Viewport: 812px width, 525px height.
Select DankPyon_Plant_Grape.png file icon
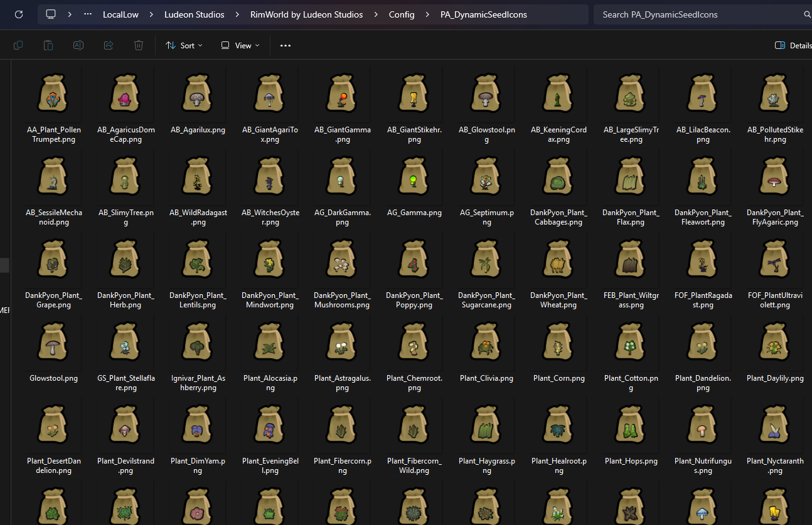click(53, 259)
